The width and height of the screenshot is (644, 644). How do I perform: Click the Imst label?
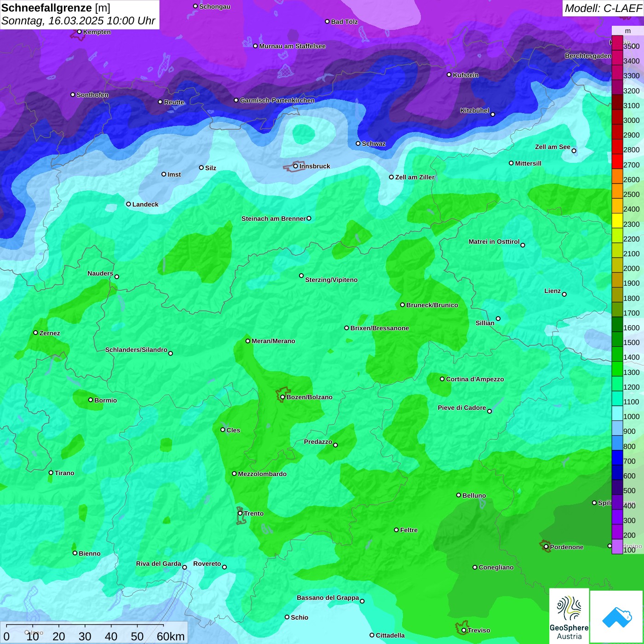[x=174, y=174]
